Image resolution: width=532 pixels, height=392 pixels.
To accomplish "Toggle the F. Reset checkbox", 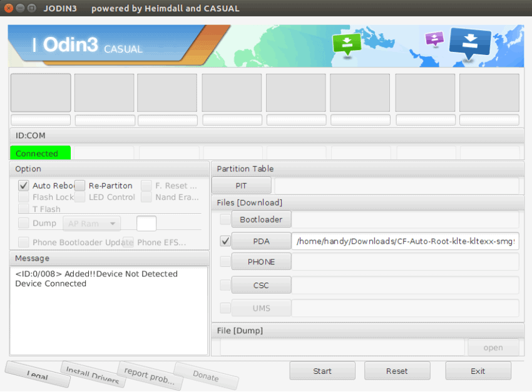I will (x=146, y=186).
